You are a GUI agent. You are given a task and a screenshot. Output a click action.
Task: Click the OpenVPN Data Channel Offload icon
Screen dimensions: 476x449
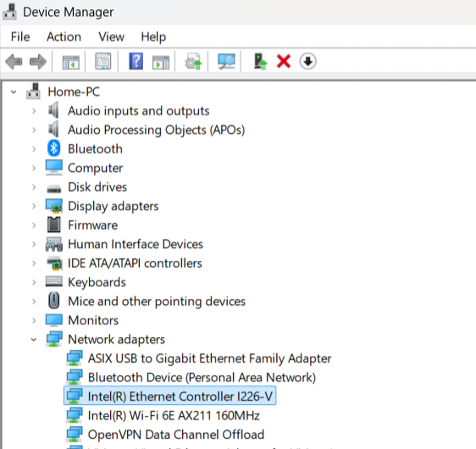[x=75, y=434]
